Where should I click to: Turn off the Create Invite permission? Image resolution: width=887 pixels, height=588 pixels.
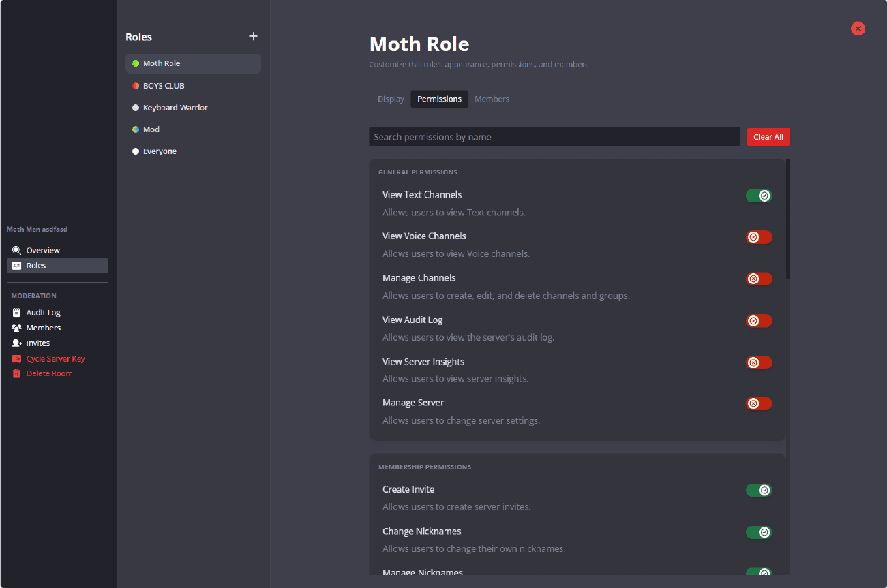point(759,490)
